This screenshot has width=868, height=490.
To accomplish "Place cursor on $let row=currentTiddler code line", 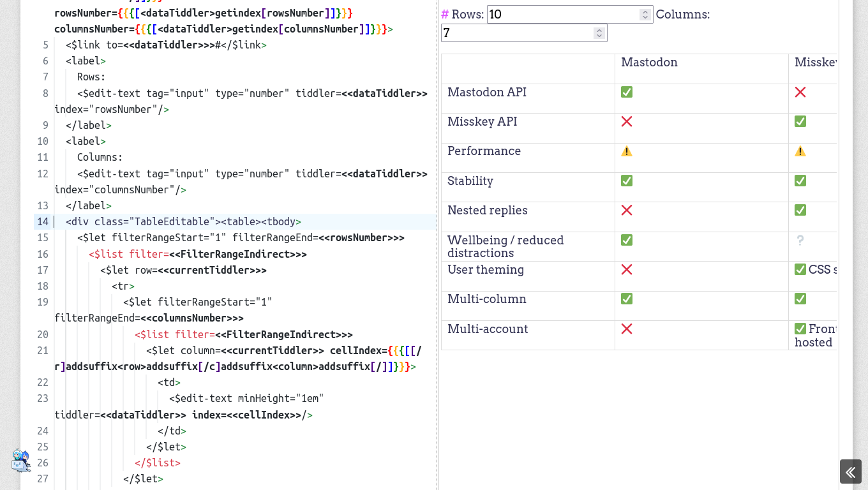I will pos(183,270).
